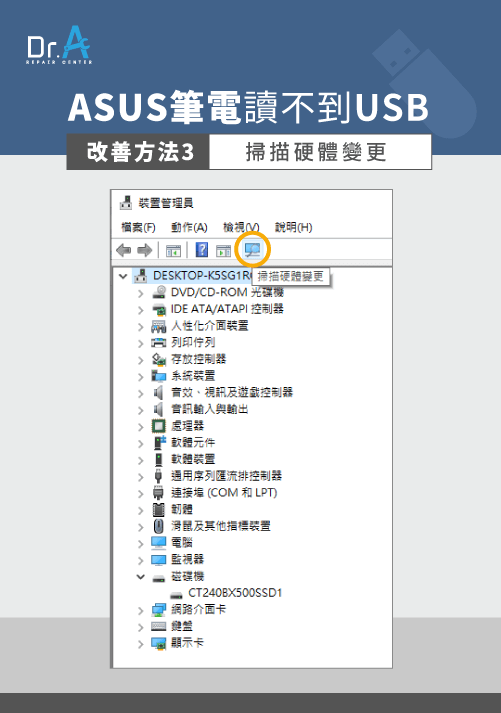This screenshot has width=501, height=713.
Task: Click the action pane toolbar icon with green arrow
Action: [x=223, y=251]
